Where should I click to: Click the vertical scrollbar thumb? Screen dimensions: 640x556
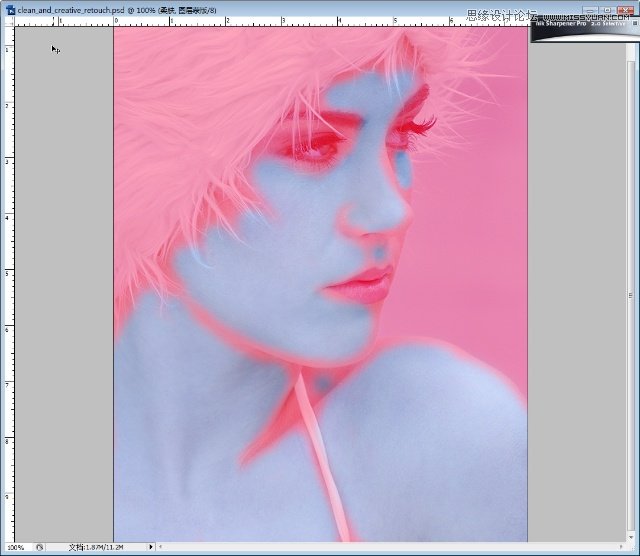coord(631,295)
